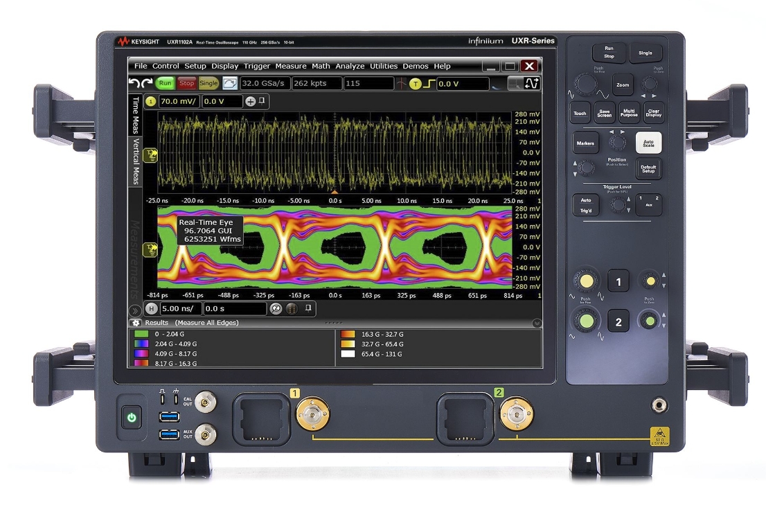Viewport: 766px width, 532px height.
Task: Open the Measure menu
Action: (290, 66)
